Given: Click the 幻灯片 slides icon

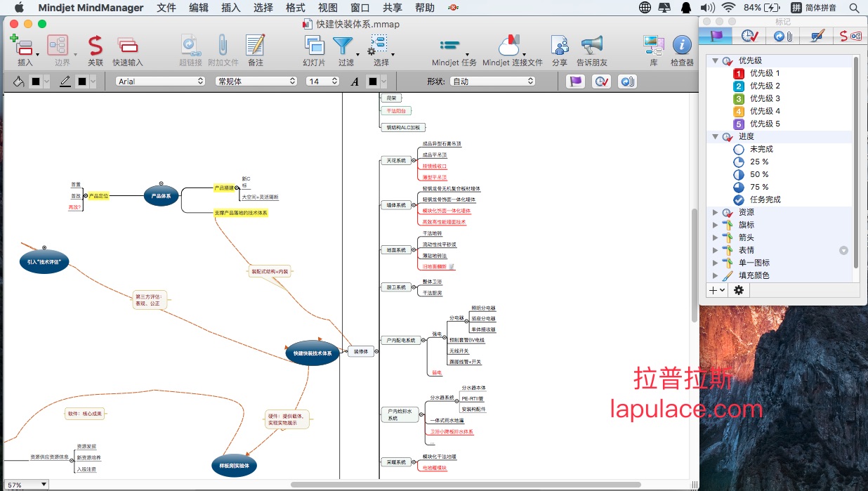Looking at the screenshot, I should [x=314, y=46].
